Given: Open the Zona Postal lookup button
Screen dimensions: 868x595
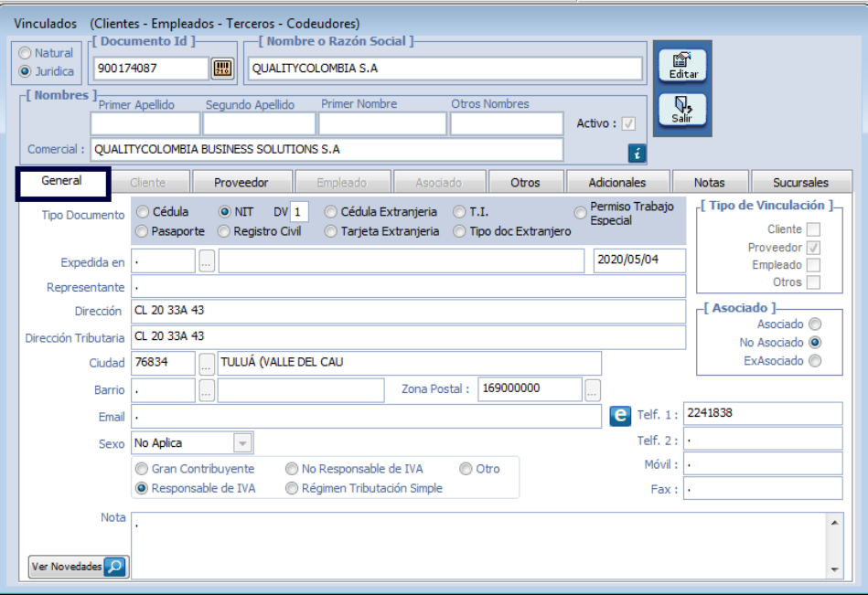Looking at the screenshot, I should coord(593,390).
